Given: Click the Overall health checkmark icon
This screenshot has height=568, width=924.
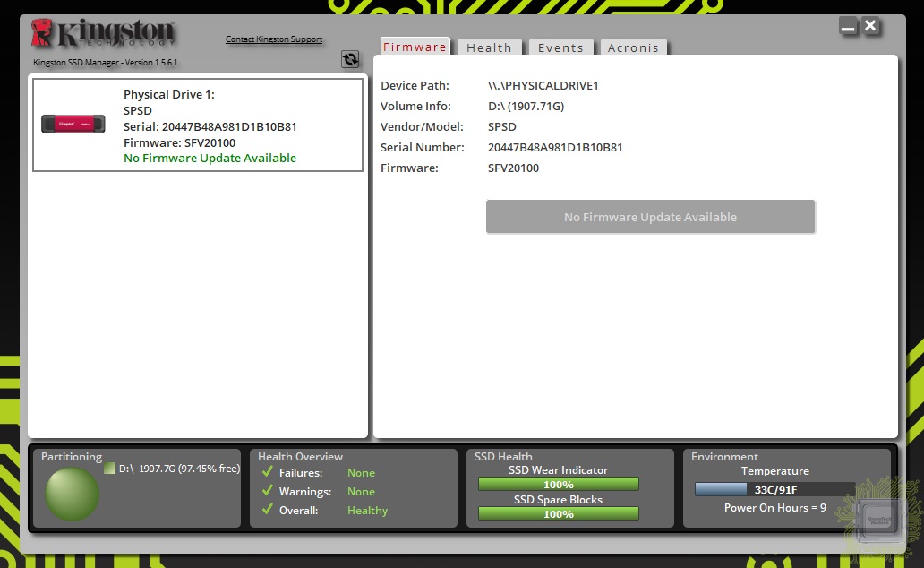Looking at the screenshot, I should click(267, 510).
